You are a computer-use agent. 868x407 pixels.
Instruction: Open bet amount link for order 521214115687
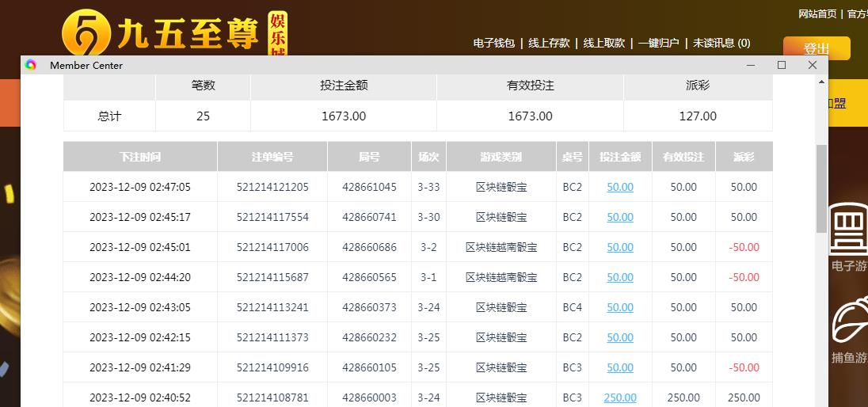(x=620, y=277)
